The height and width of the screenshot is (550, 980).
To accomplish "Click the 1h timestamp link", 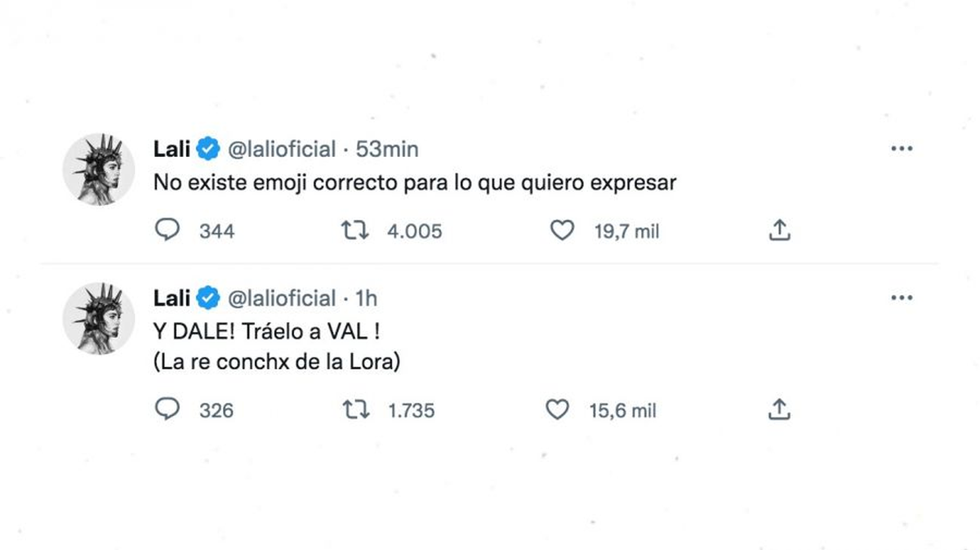I will [x=367, y=298].
